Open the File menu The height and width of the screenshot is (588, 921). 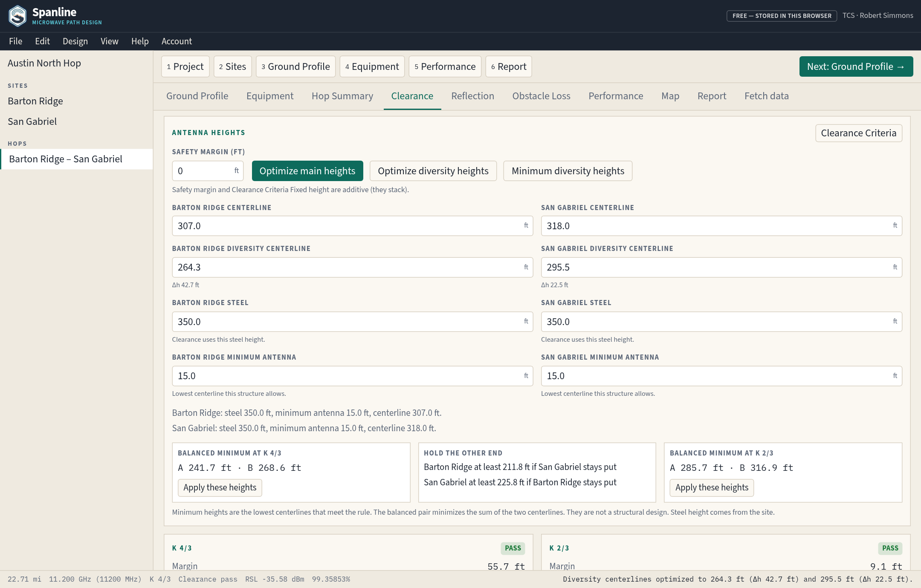click(16, 41)
